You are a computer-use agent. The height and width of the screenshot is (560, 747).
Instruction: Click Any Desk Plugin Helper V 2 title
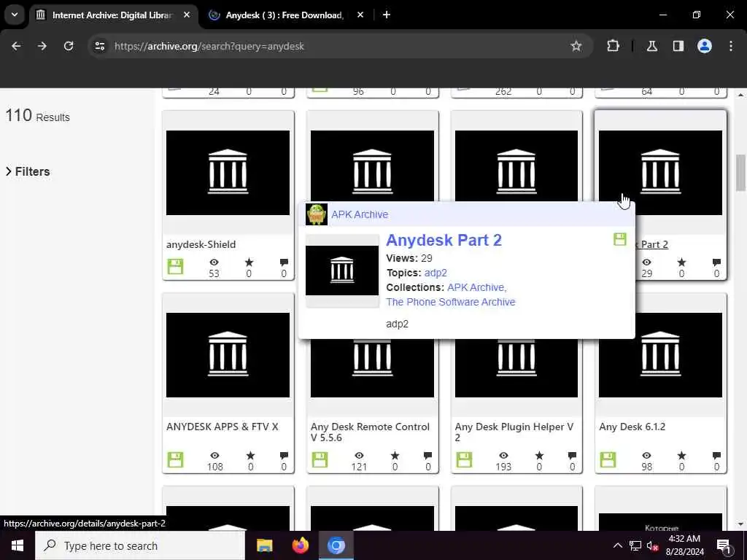[514, 432]
